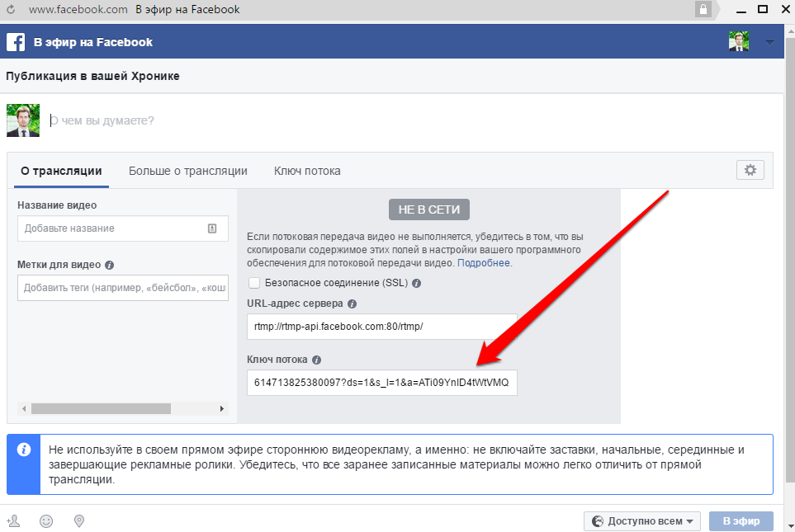The image size is (795, 532).
Task: Click the Добавить теги input field
Action: (123, 288)
